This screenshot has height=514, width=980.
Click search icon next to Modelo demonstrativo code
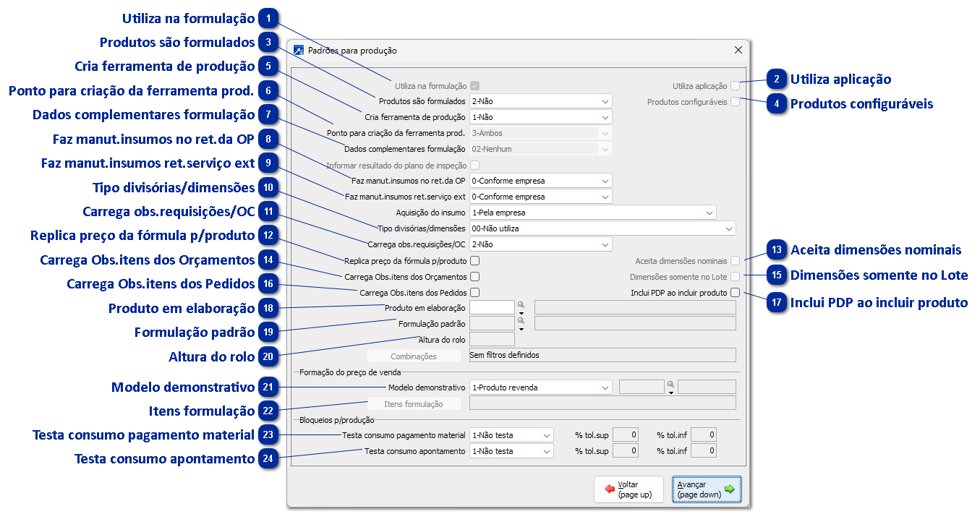[670, 385]
